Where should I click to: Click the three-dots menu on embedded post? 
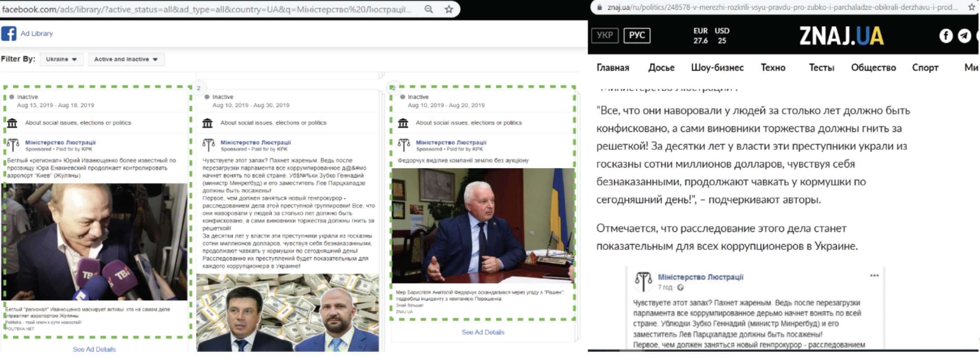point(874,275)
